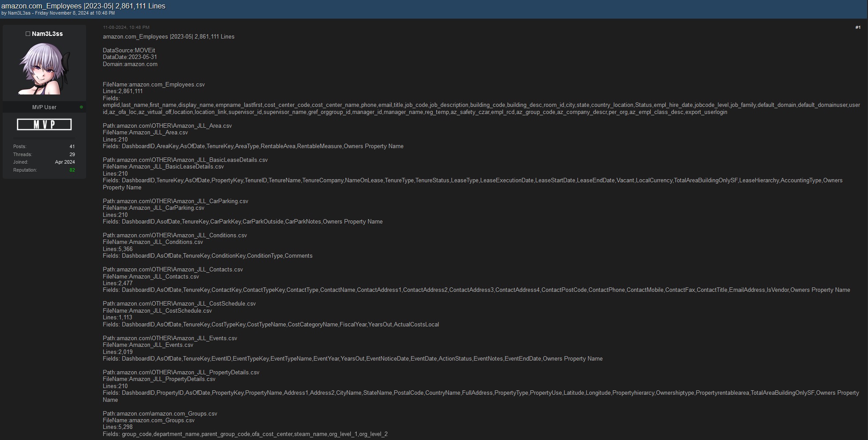The height and width of the screenshot is (440, 868).
Task: Click the Lines:5,298 text
Action: point(118,427)
